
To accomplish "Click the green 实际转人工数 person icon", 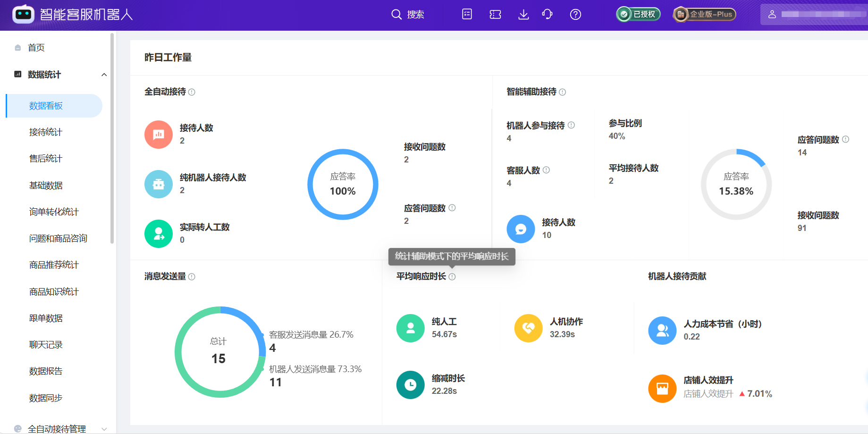I will click(159, 234).
